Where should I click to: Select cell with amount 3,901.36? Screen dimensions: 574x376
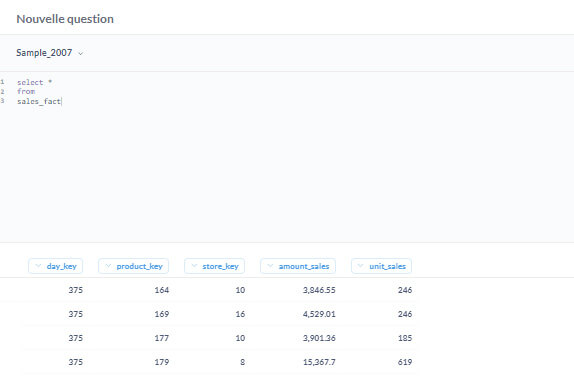coord(319,338)
